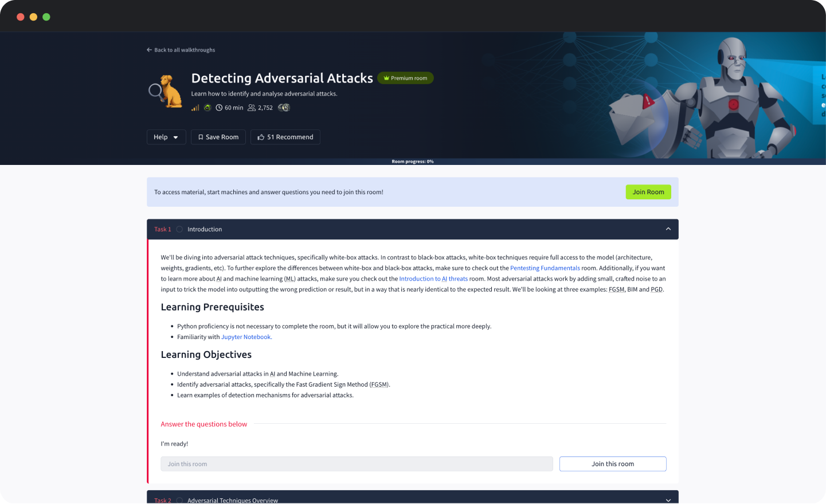Screen dimensions: 826x504
Task: Click the clock icon beside 60 min
Action: (219, 108)
